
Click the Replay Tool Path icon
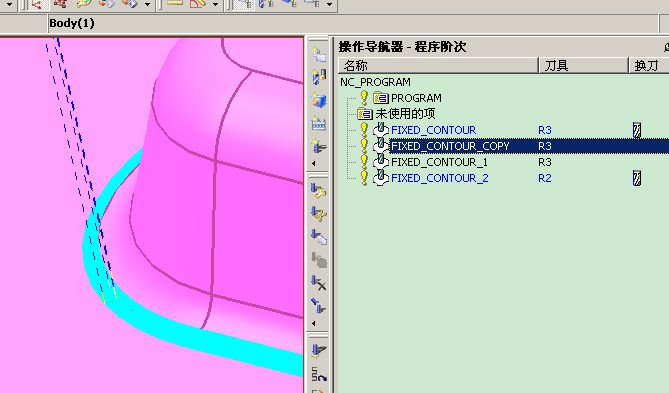tap(318, 374)
